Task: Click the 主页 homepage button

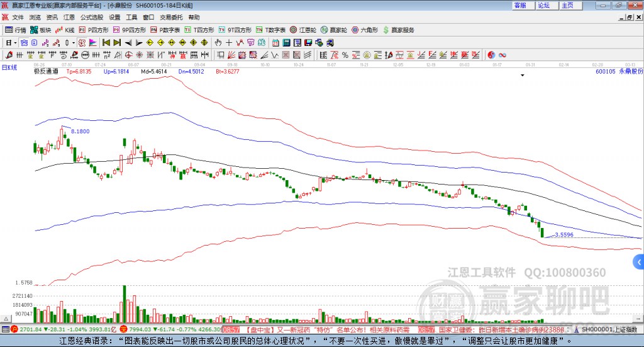Action: click(571, 5)
